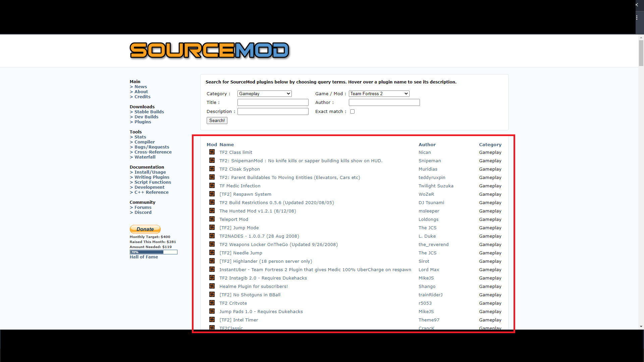Click the TF2 icon next to Healme Plugin
Viewport: 644px width, 362px height.
coord(212,286)
